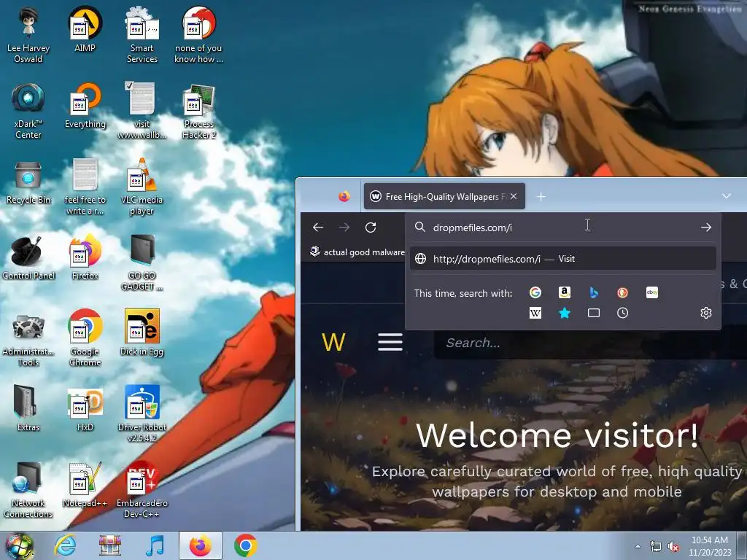
Task: Visit http://dropmefiles.com/i suggestion
Action: [563, 259]
